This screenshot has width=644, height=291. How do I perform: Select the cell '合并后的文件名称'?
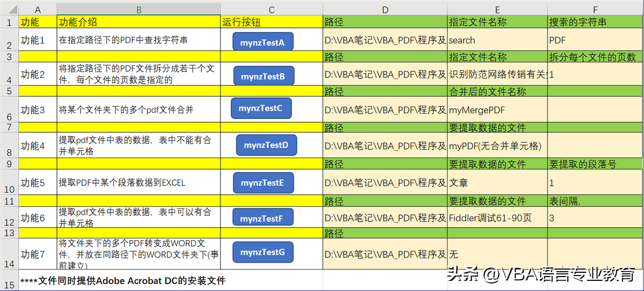497,92
